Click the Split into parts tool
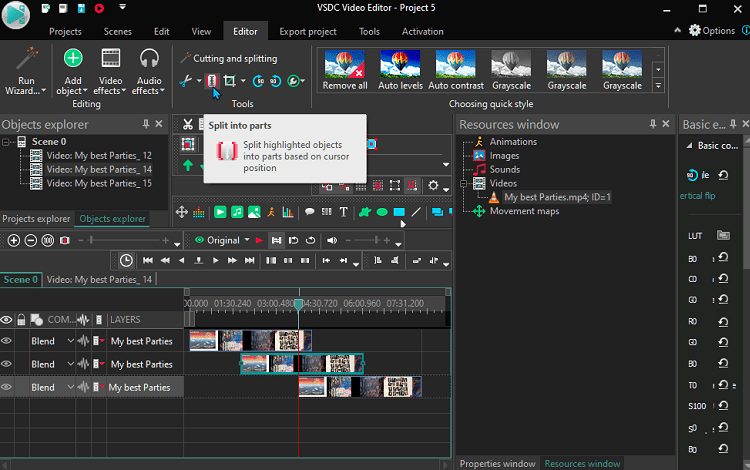 click(211, 81)
